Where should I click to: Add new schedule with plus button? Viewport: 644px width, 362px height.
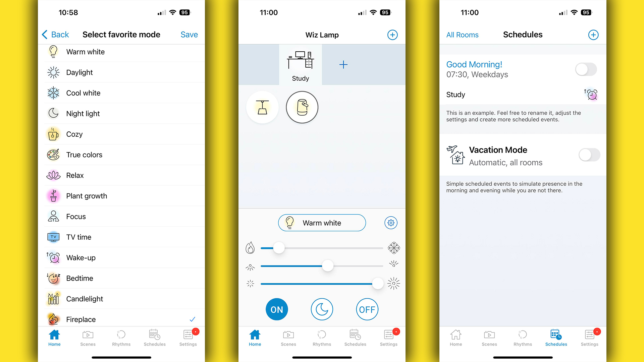(594, 35)
